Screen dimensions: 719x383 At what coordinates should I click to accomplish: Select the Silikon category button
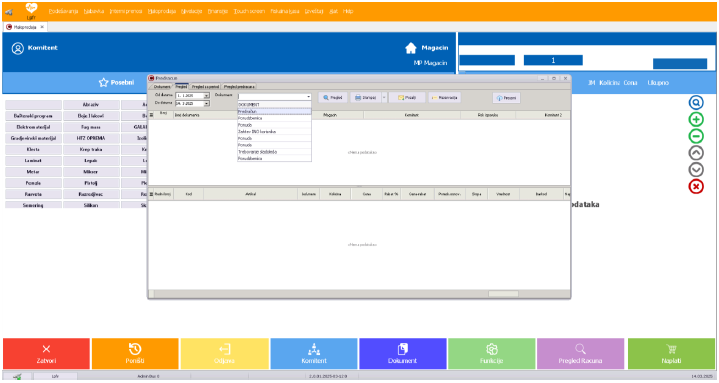[x=91, y=205]
